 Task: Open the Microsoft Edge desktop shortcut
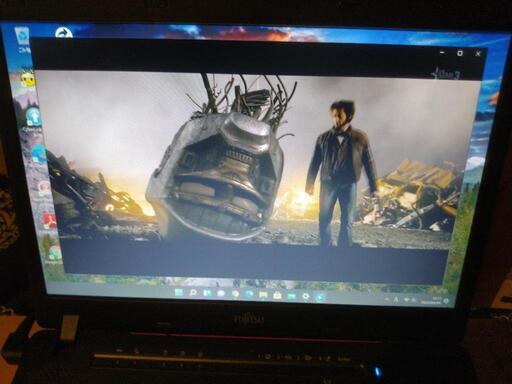point(39,154)
